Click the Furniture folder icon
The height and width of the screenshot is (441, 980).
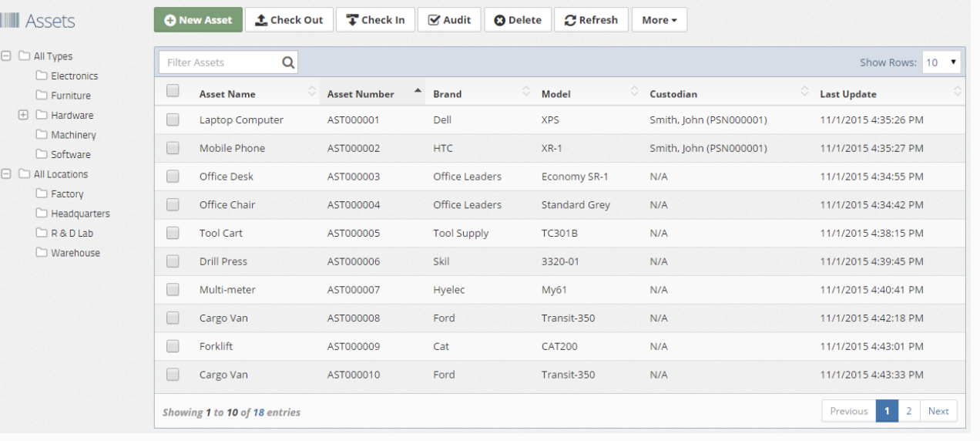tap(42, 96)
